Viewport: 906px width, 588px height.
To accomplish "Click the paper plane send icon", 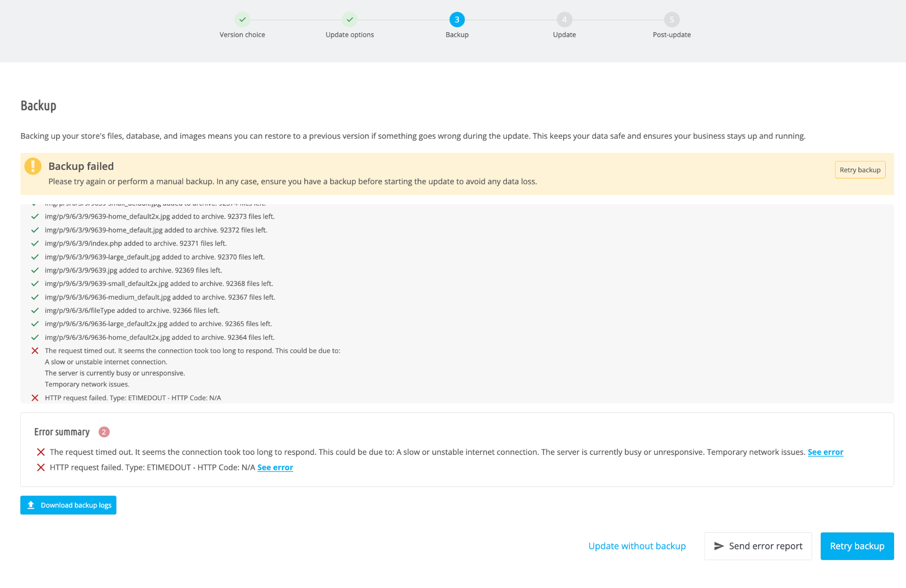I will pyautogui.click(x=719, y=546).
